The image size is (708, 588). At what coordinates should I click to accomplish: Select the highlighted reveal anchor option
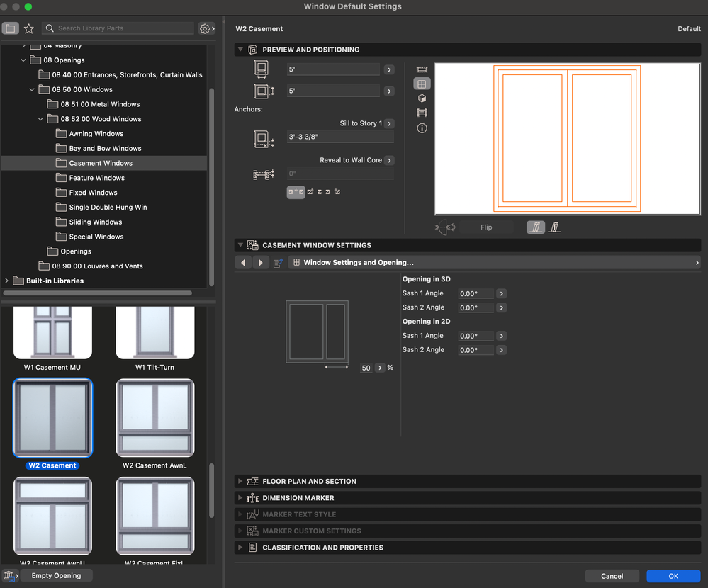(x=296, y=192)
